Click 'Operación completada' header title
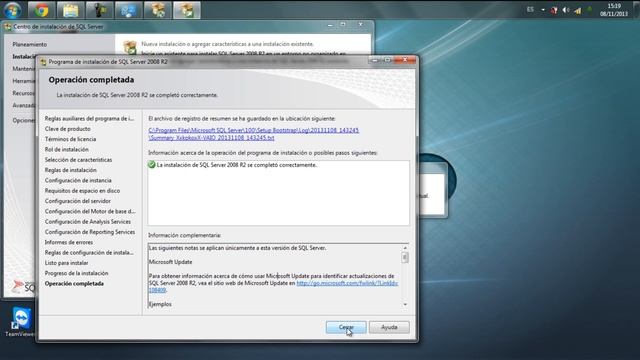The image size is (640, 360). coord(91,80)
